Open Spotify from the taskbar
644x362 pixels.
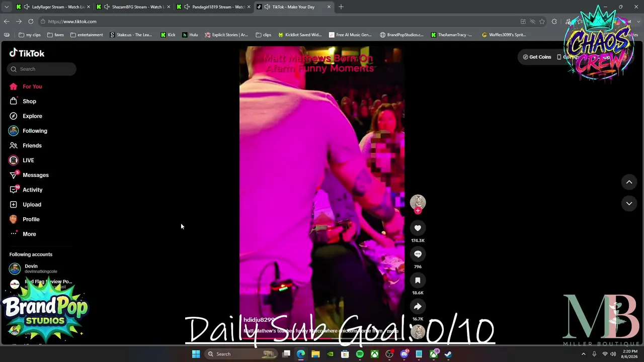360,354
